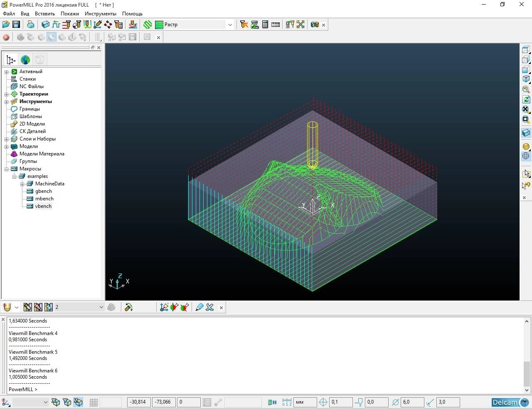Click the isometric view cube icon on right toolbar
532x409 pixels.
[526, 79]
